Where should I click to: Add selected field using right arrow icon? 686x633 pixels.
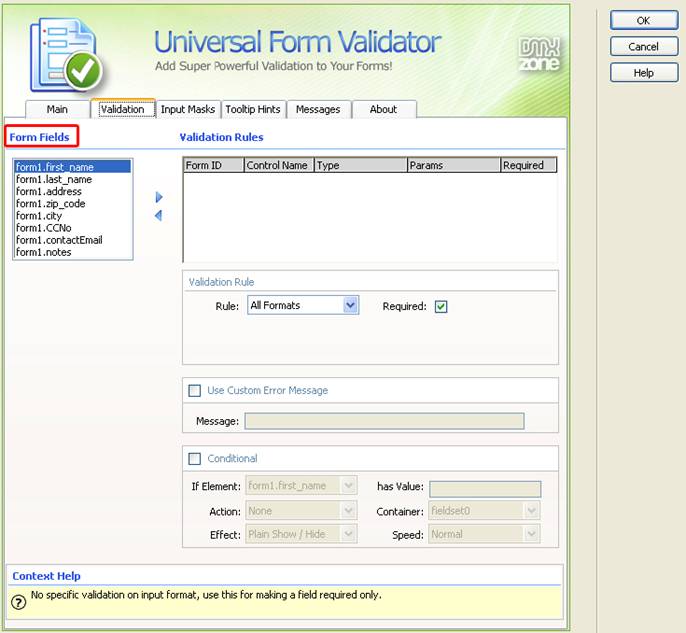click(x=159, y=197)
